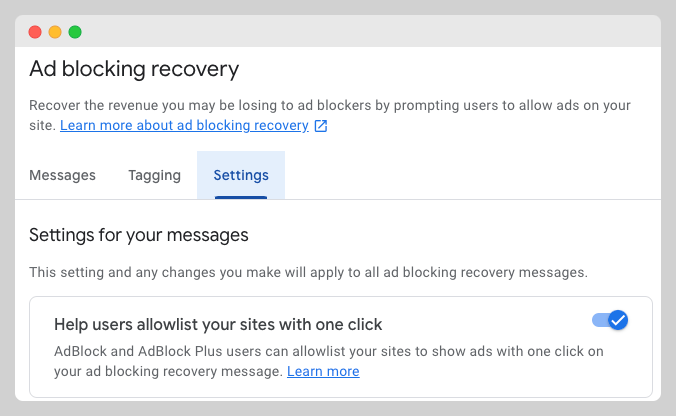Screen dimensions: 676x416
Task: Click the blue underline beneath the Settings tab
Action: pyautogui.click(x=241, y=197)
